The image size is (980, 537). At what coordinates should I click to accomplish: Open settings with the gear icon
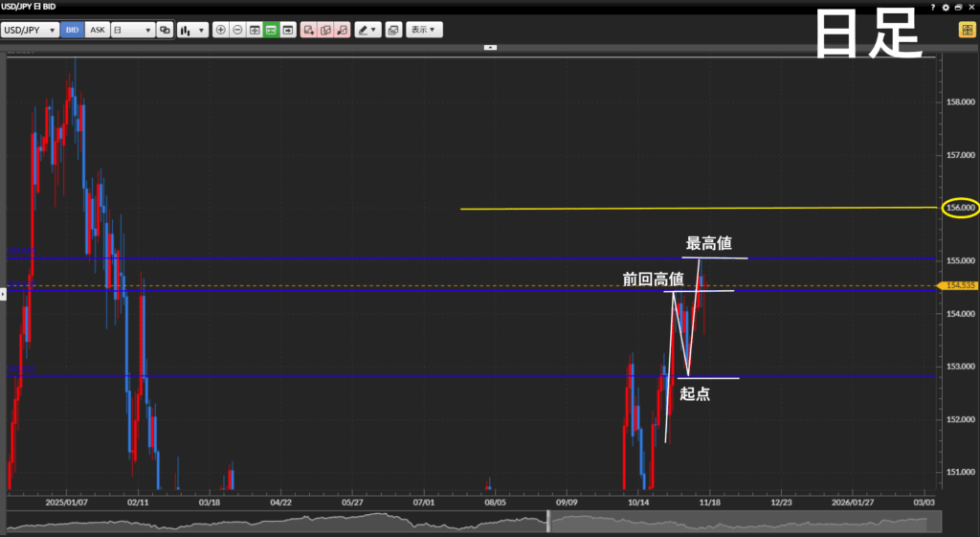tap(946, 7)
